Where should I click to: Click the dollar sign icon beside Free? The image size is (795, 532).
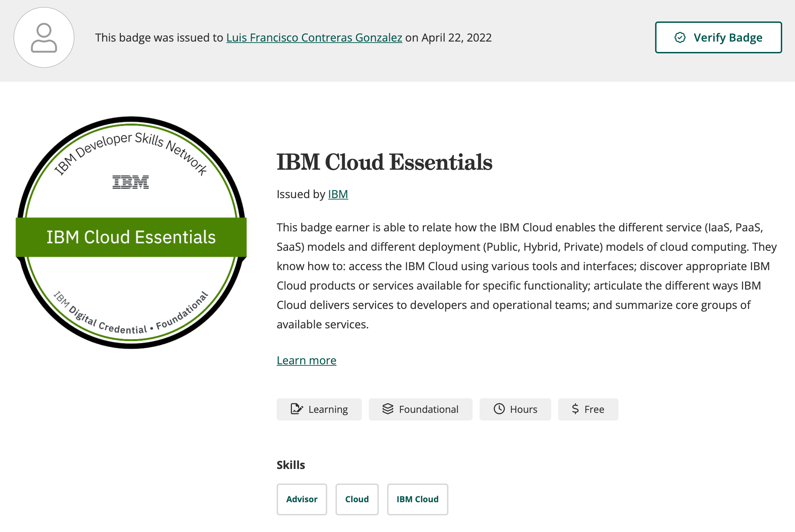(x=575, y=409)
